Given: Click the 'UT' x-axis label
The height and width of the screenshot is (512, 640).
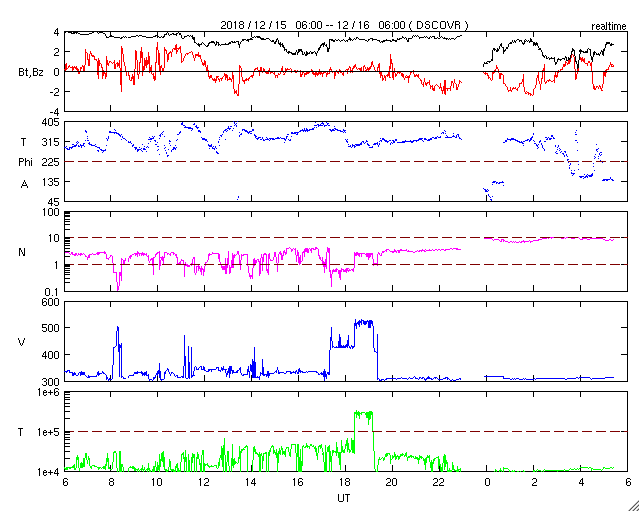Looking at the screenshot, I should pyautogui.click(x=344, y=498).
